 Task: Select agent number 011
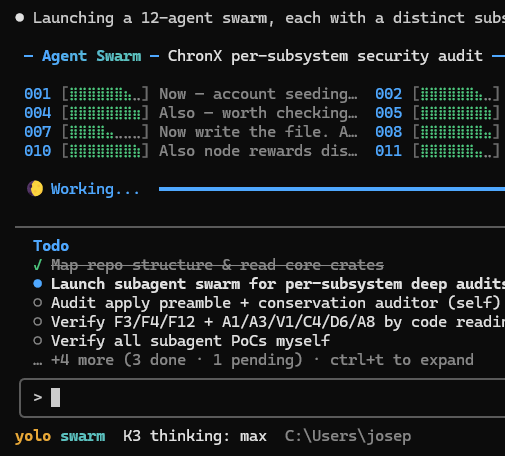tap(389, 151)
